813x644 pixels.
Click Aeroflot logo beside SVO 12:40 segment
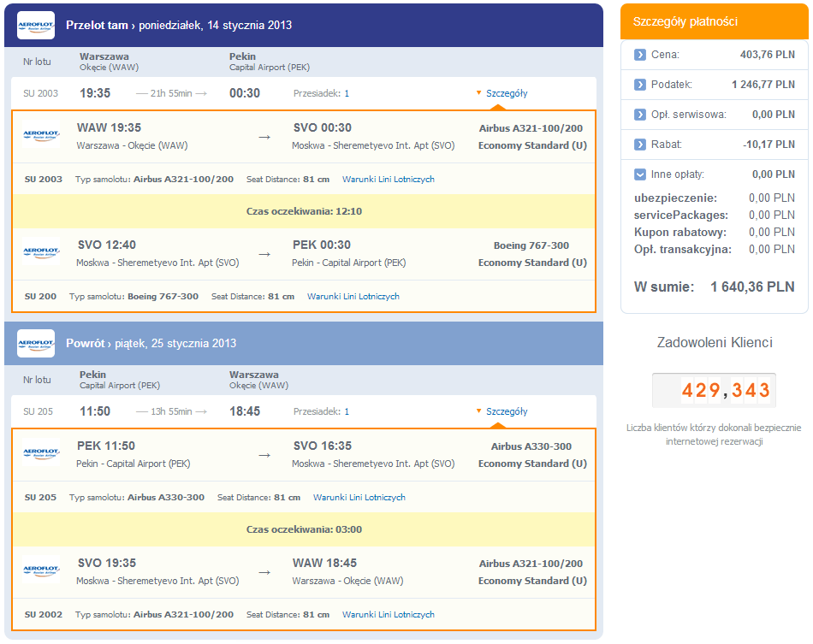pos(41,253)
